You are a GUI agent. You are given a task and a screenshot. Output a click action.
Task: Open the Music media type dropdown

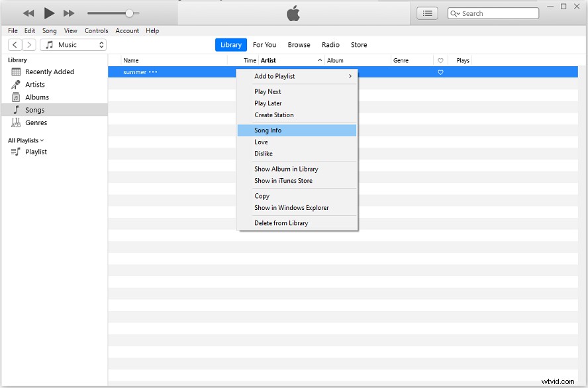coord(73,44)
